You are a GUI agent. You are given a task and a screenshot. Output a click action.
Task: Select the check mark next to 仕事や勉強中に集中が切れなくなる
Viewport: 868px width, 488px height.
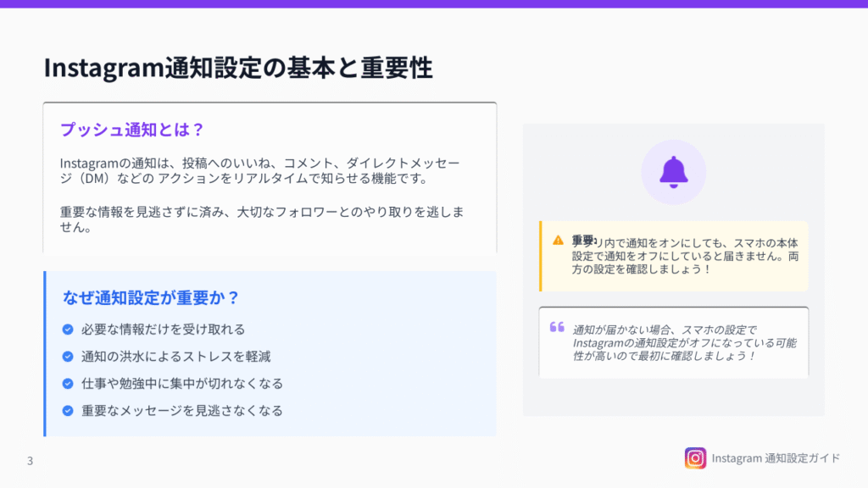[68, 384]
